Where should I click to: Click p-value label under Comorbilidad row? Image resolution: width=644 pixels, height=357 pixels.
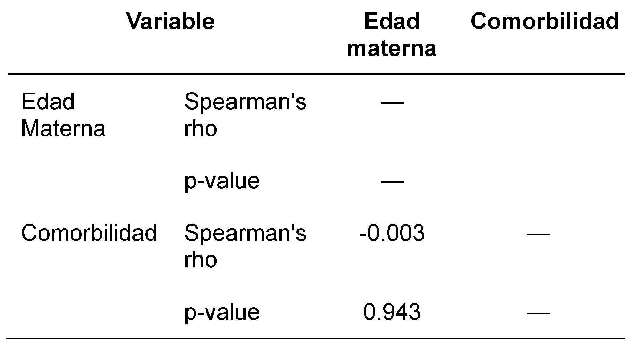pos(222,313)
